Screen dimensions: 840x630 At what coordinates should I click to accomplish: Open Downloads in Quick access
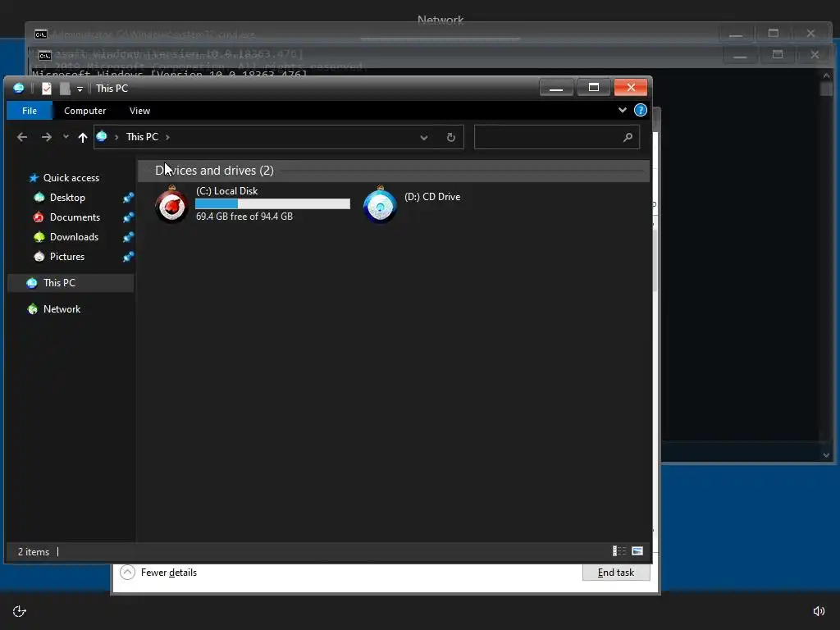click(x=74, y=237)
